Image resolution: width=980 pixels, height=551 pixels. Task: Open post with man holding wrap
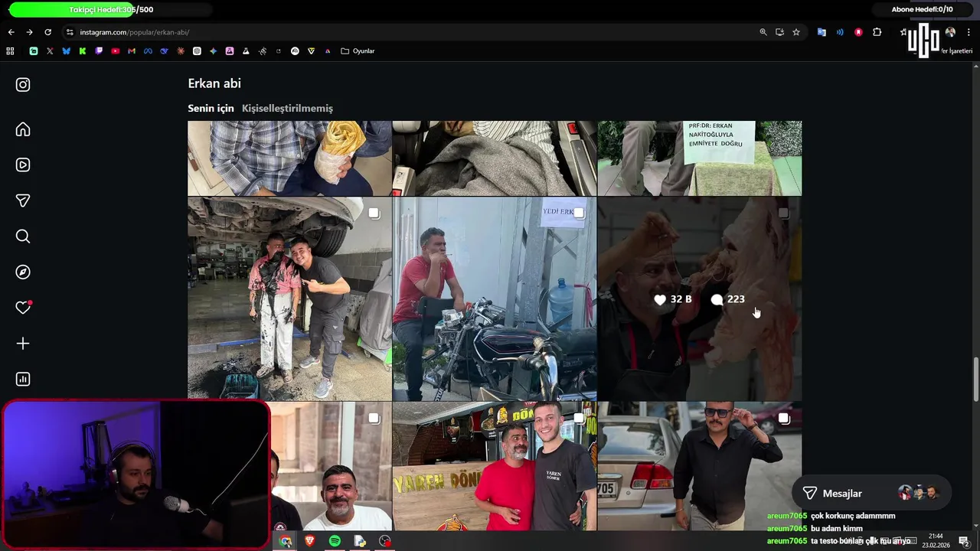pos(289,158)
